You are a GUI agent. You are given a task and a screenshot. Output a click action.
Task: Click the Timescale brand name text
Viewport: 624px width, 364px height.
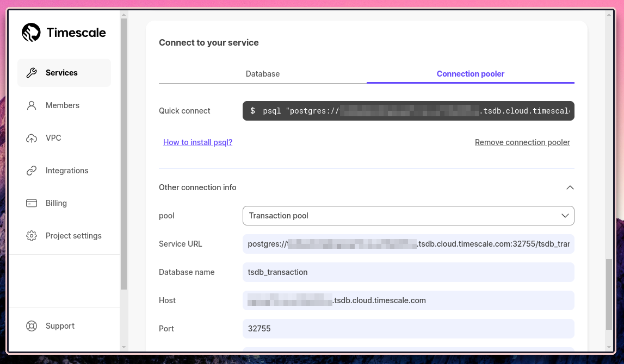76,33
